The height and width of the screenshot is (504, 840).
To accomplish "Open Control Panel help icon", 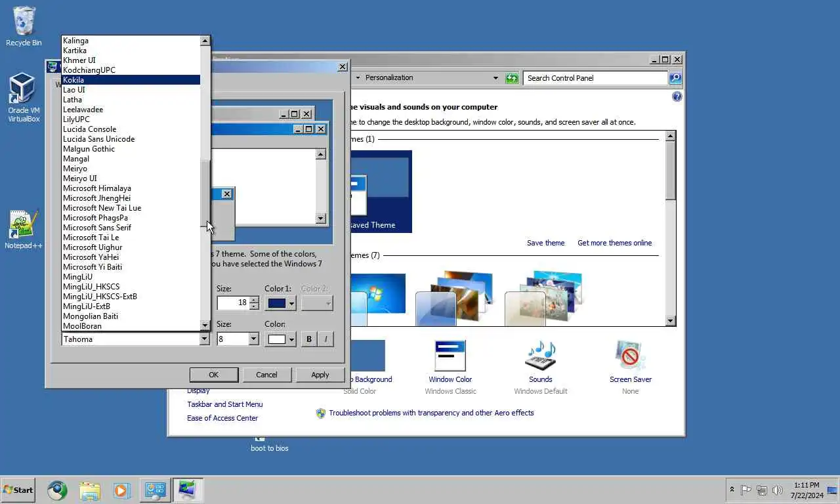I will pos(677,96).
